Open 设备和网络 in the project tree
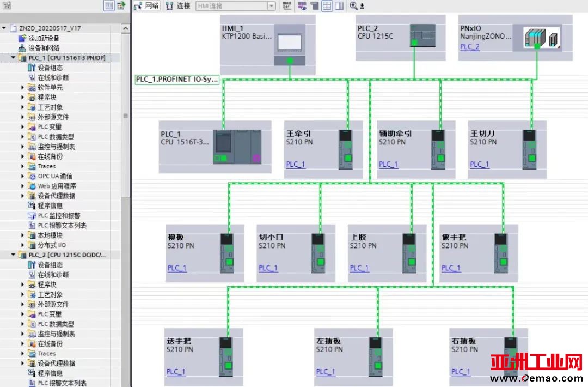This screenshot has width=588, height=387. 44,48
